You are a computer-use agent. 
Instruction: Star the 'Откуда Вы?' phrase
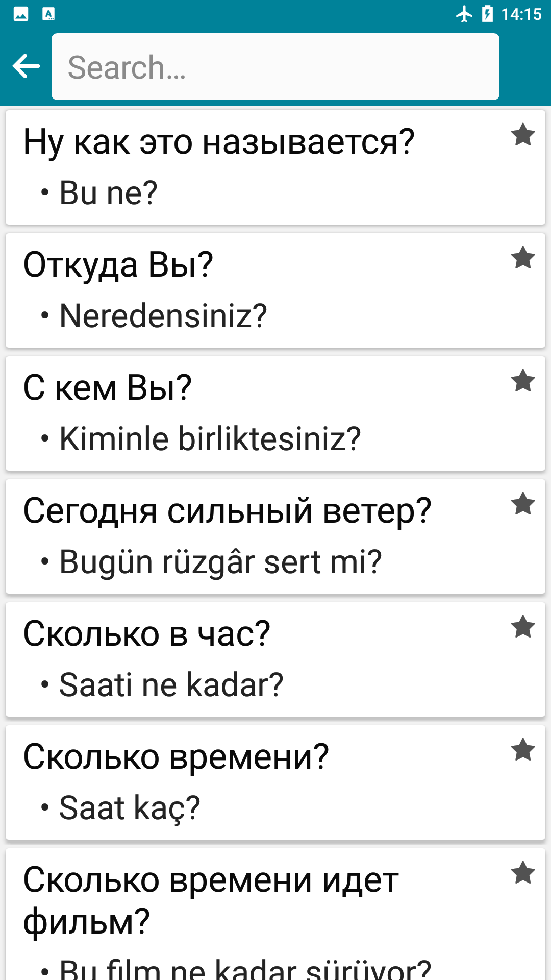[523, 258]
